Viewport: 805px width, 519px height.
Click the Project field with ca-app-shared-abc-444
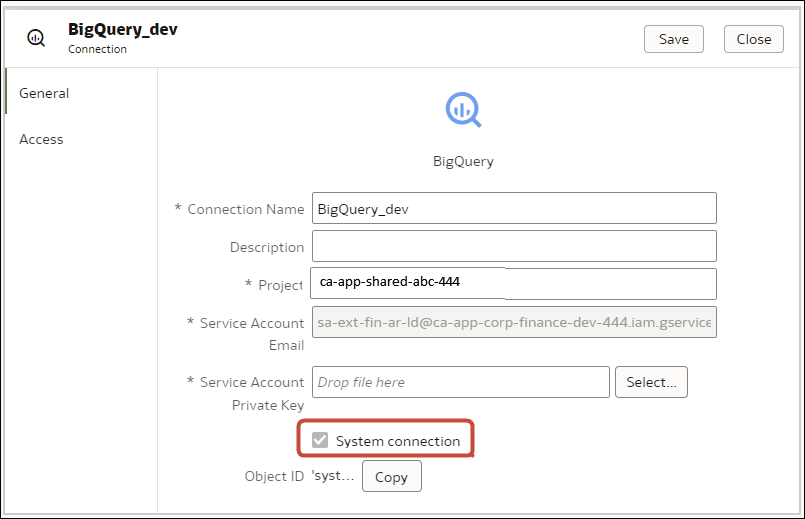coord(514,283)
